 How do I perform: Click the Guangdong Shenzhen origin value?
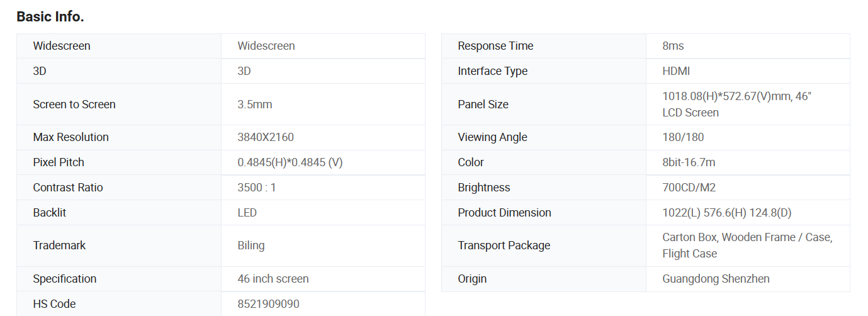716,279
